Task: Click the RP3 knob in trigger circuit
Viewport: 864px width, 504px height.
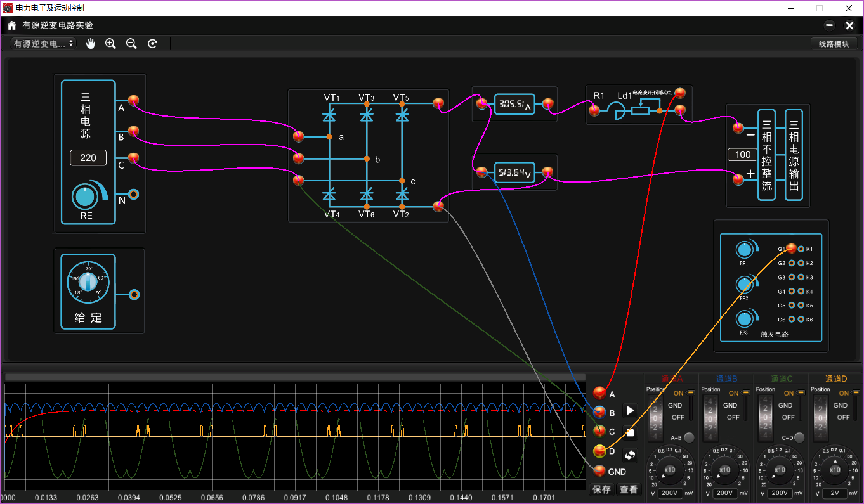Action: [x=745, y=319]
